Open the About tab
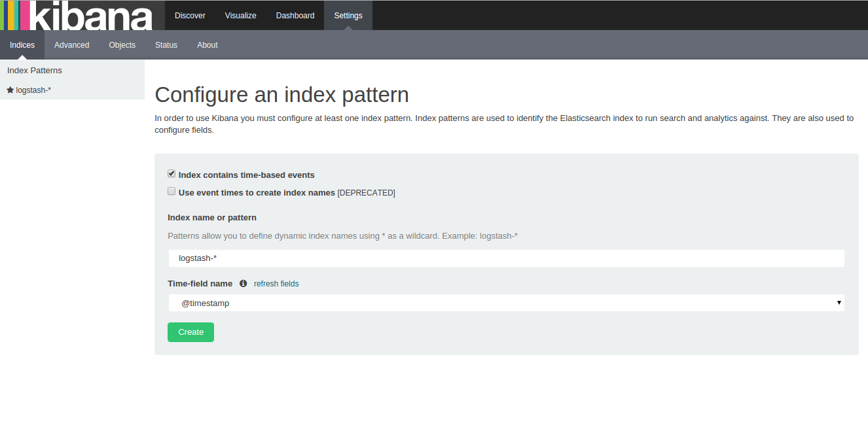 click(208, 45)
